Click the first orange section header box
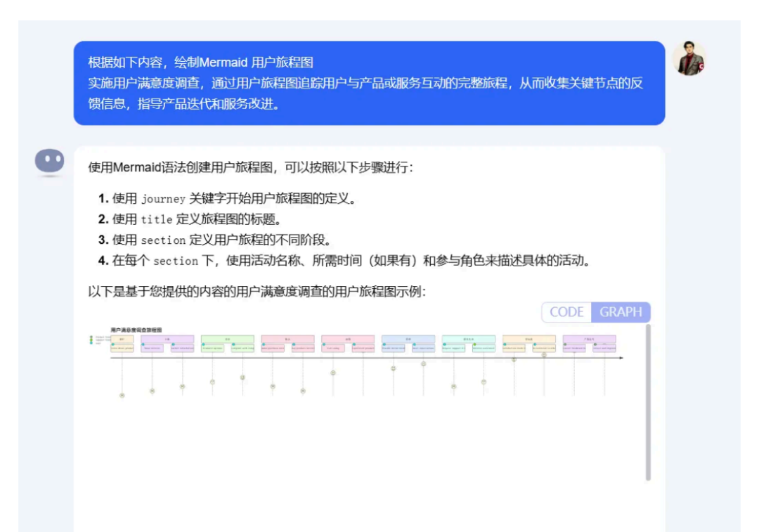759x532 pixels. click(x=122, y=337)
